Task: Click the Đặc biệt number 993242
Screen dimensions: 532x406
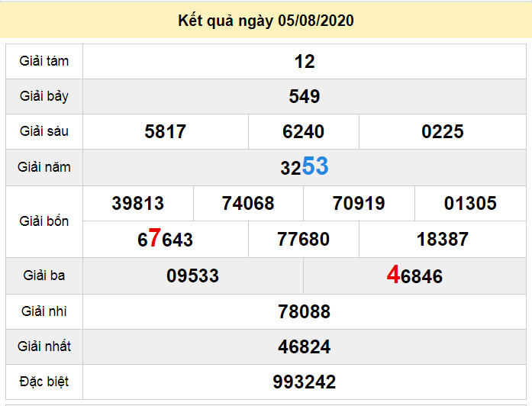Action: tap(305, 382)
